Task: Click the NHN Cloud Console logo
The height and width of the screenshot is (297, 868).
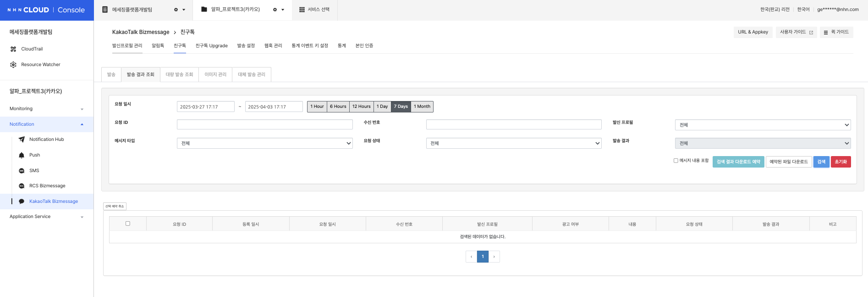Action: (46, 10)
